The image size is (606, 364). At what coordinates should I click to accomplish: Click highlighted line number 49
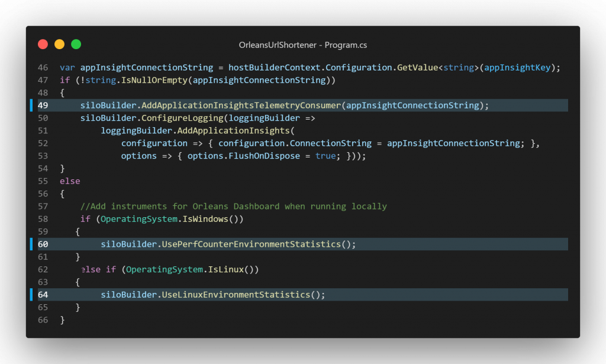point(43,105)
